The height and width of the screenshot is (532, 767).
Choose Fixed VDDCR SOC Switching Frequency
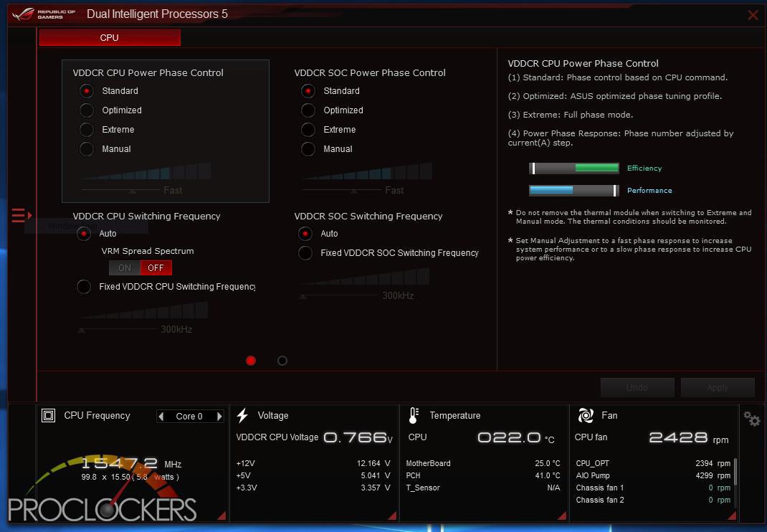(305, 253)
